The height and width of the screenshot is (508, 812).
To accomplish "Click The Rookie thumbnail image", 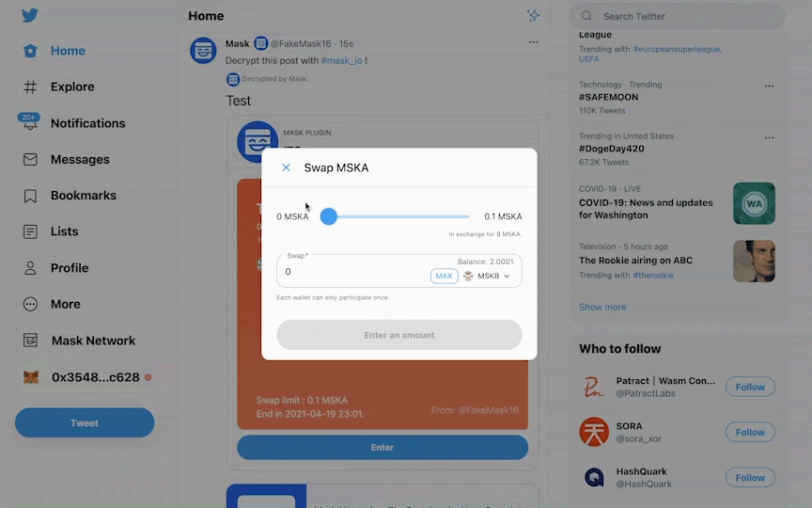I will 754,261.
